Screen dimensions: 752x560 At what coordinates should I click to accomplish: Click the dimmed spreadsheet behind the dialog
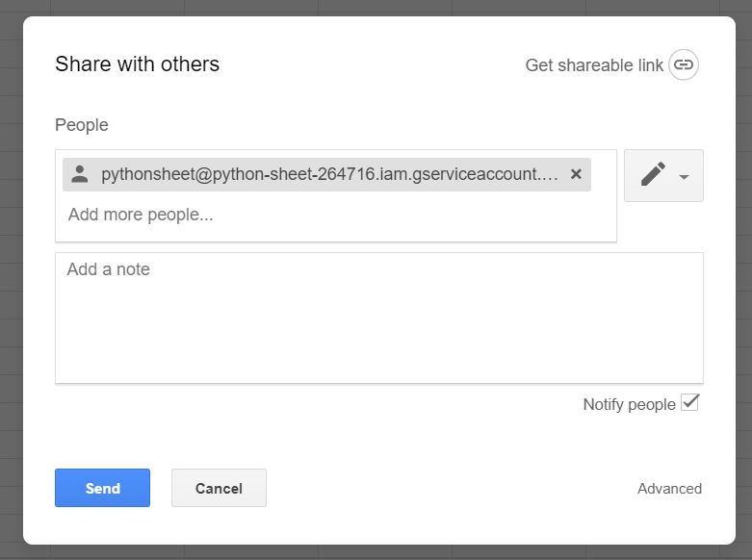10,289
